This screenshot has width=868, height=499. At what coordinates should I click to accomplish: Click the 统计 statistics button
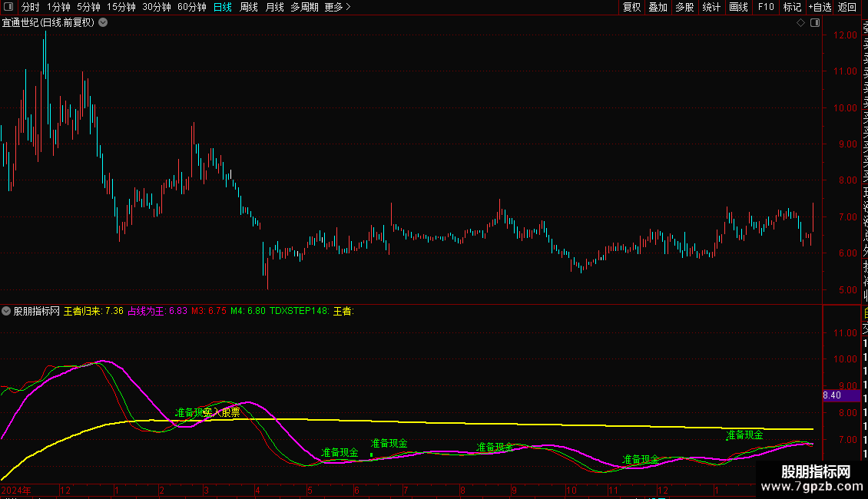(x=712, y=7)
